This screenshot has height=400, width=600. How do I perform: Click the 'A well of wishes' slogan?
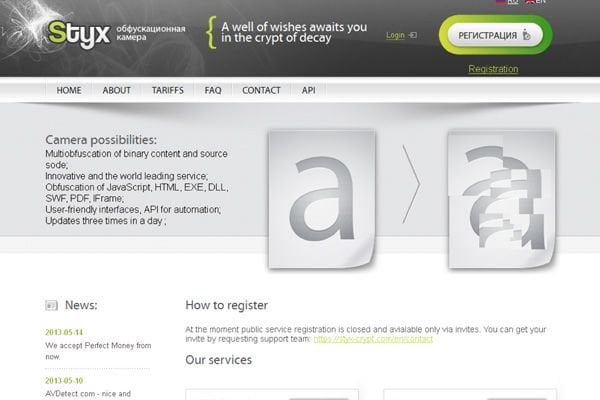pos(294,32)
